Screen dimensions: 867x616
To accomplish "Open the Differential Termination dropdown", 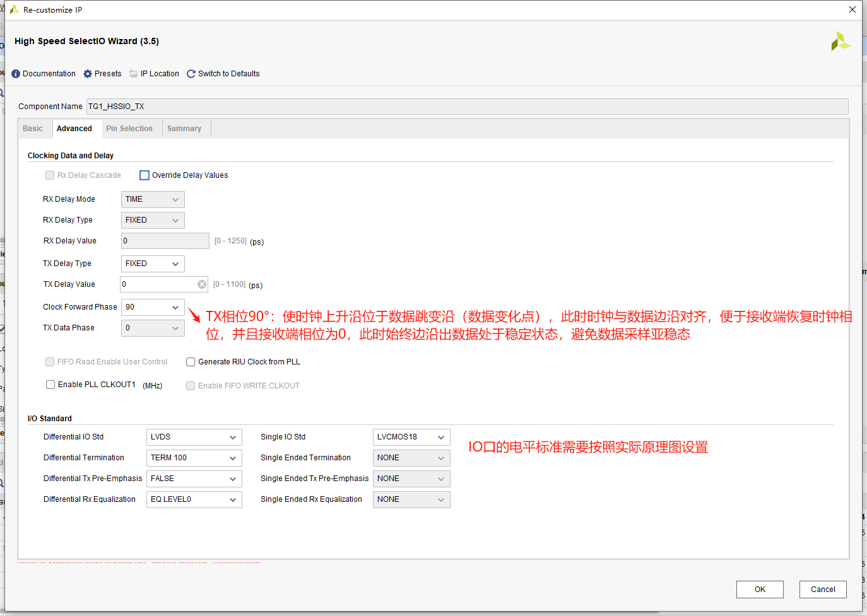I will pyautogui.click(x=194, y=458).
